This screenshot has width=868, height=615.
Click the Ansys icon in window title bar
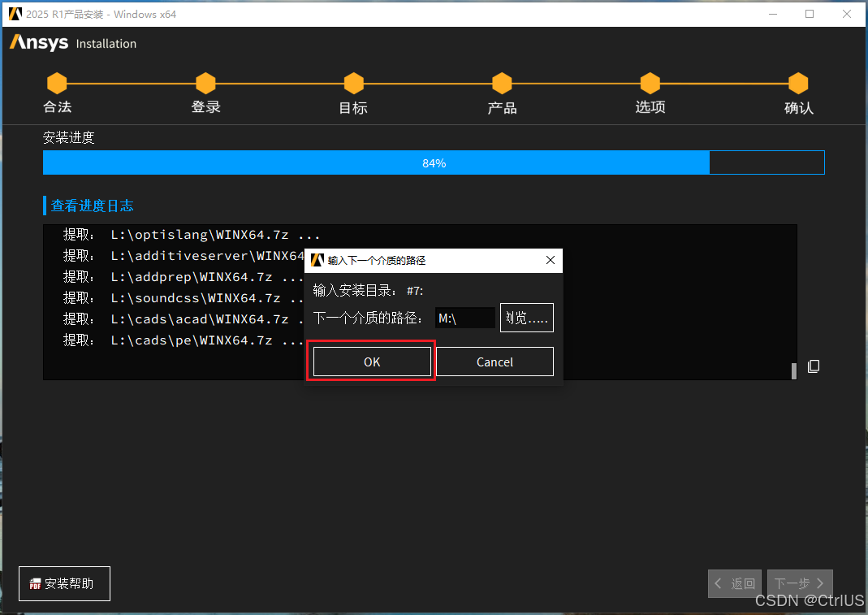pyautogui.click(x=15, y=14)
